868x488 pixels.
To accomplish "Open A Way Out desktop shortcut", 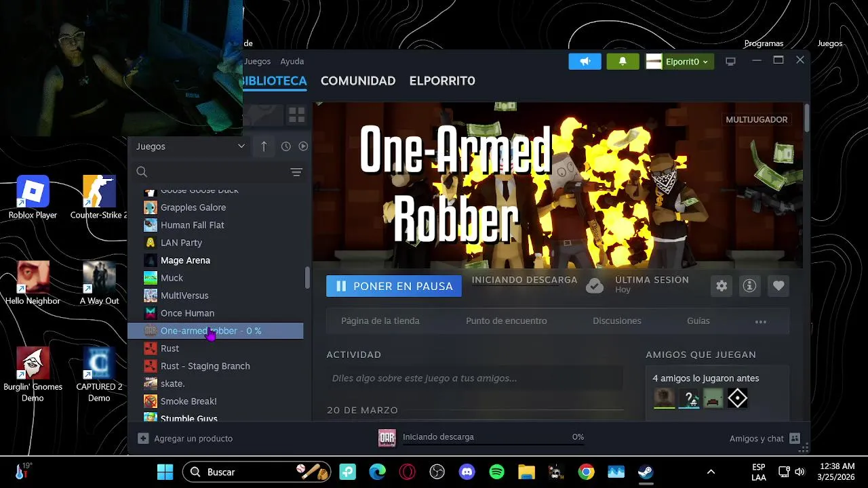I will point(99,283).
